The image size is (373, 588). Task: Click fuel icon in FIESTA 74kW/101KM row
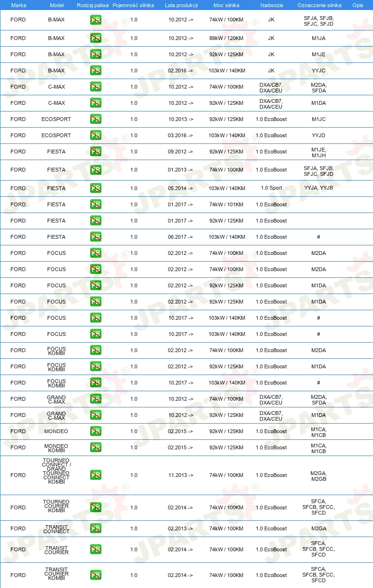(95, 204)
